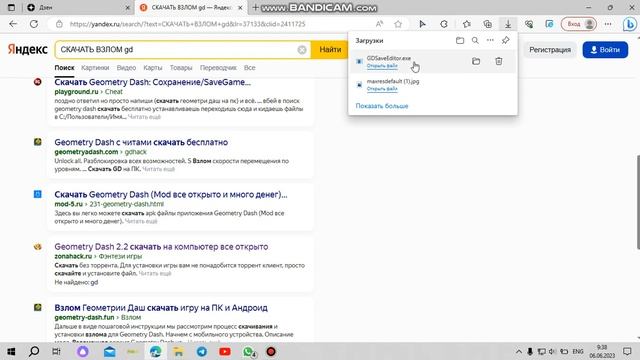The image size is (640, 360).
Task: Click the browser address bar URL
Action: (187, 24)
